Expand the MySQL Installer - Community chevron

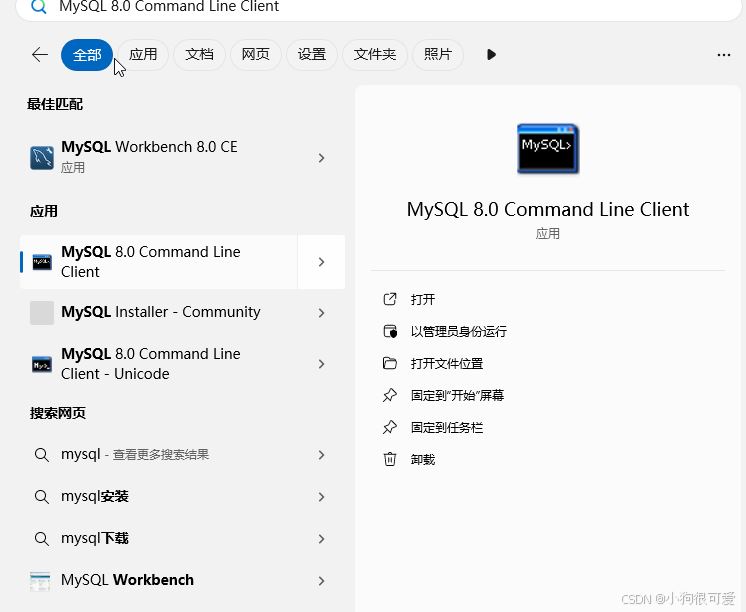(322, 313)
